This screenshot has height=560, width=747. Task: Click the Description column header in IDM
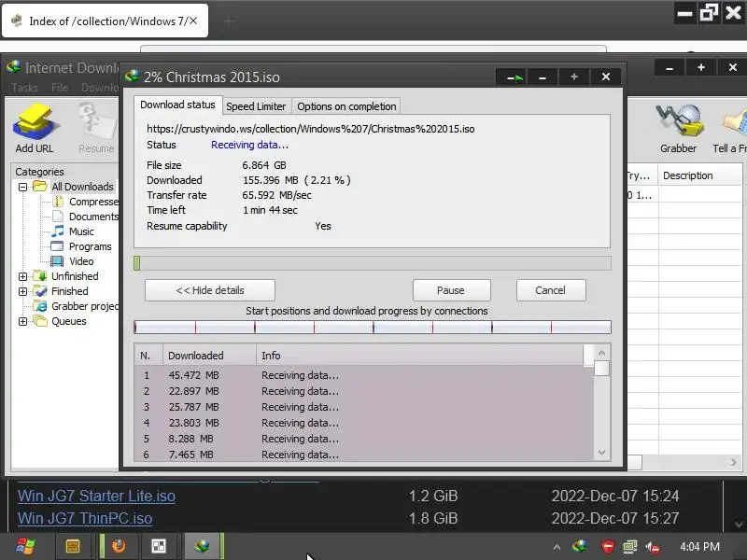point(699,175)
